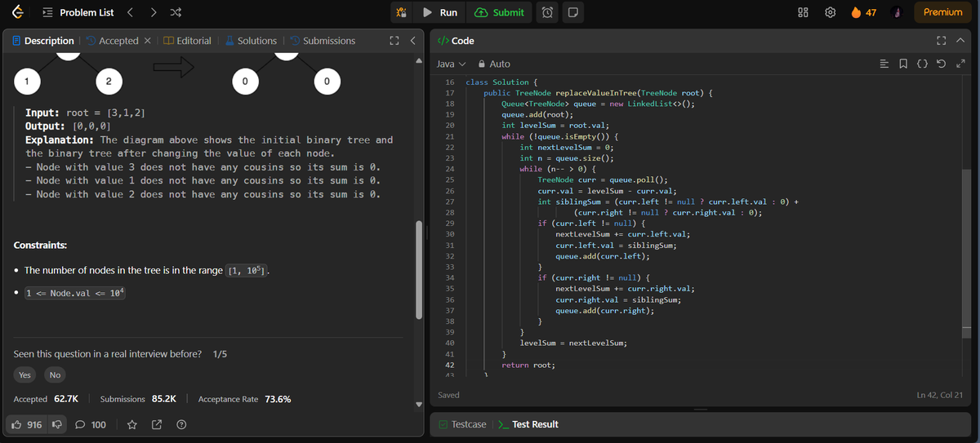This screenshot has width=980, height=443.
Task: Go to the previous problem
Action: [131, 12]
